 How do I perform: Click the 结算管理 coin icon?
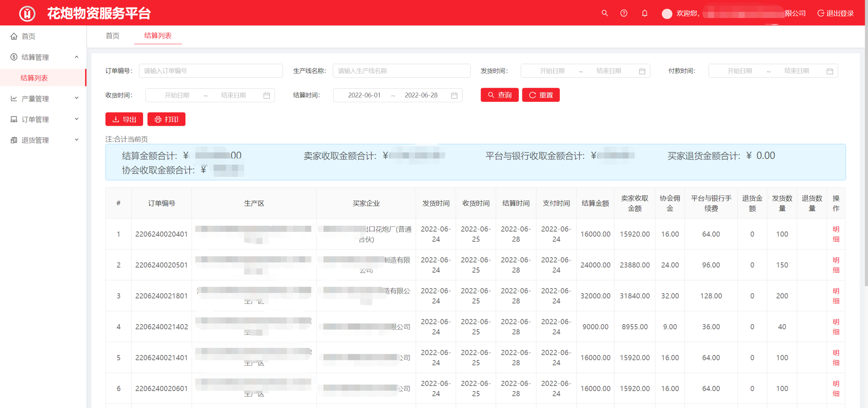pyautogui.click(x=14, y=57)
